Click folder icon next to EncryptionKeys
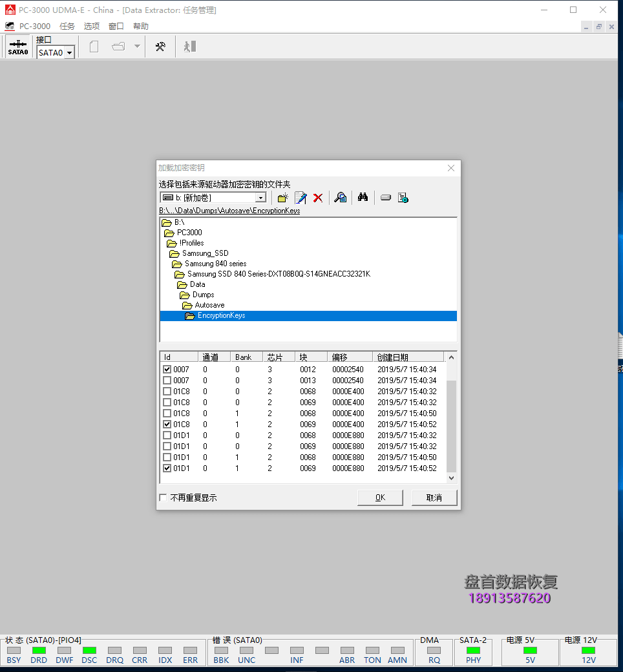623x672 pixels. coord(190,315)
